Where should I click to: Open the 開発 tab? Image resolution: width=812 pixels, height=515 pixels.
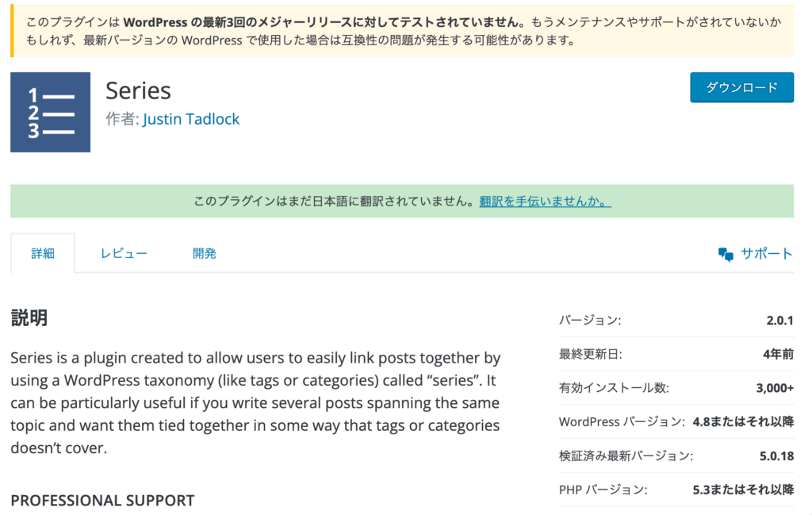click(x=204, y=253)
